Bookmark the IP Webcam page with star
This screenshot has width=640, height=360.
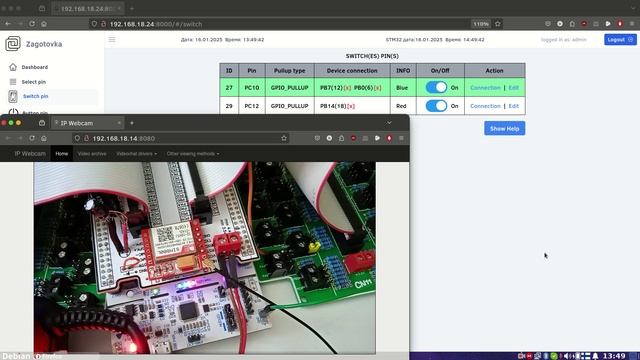tap(284, 138)
